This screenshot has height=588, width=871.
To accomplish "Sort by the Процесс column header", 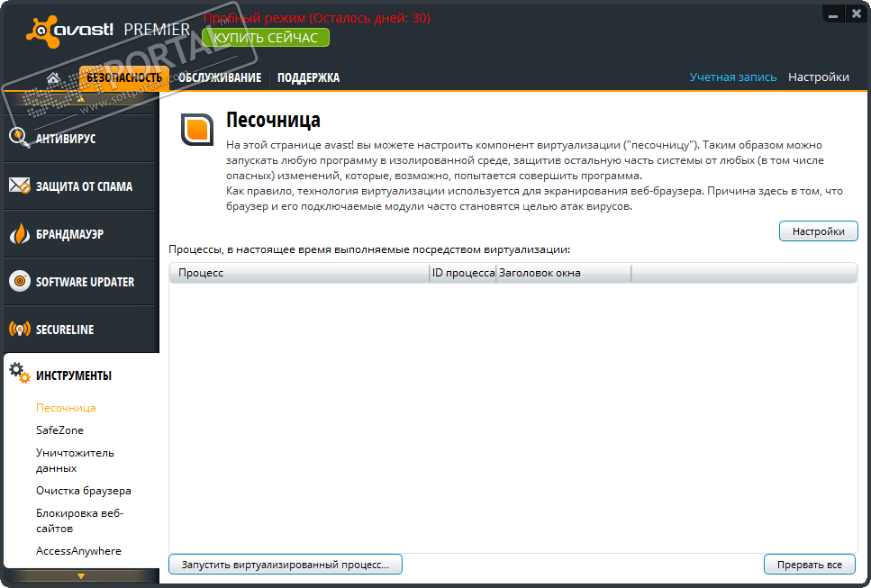I will point(299,273).
